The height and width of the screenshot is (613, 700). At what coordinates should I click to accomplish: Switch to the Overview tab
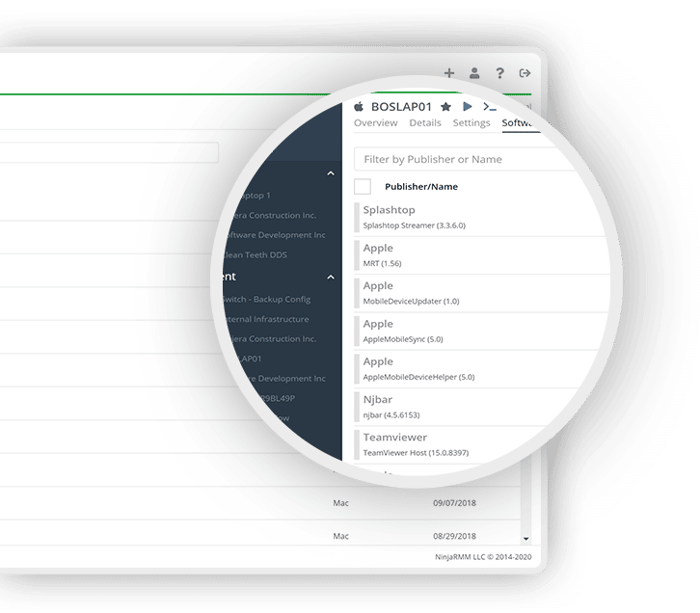point(375,123)
